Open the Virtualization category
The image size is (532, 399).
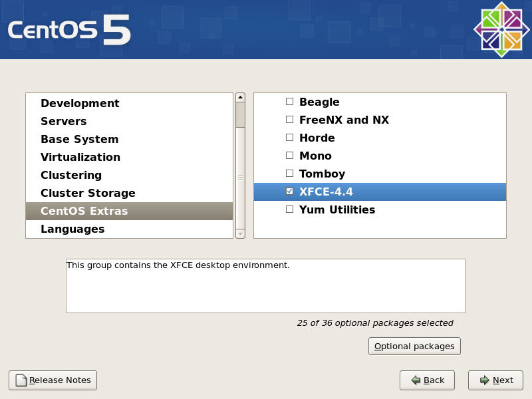click(x=129, y=157)
